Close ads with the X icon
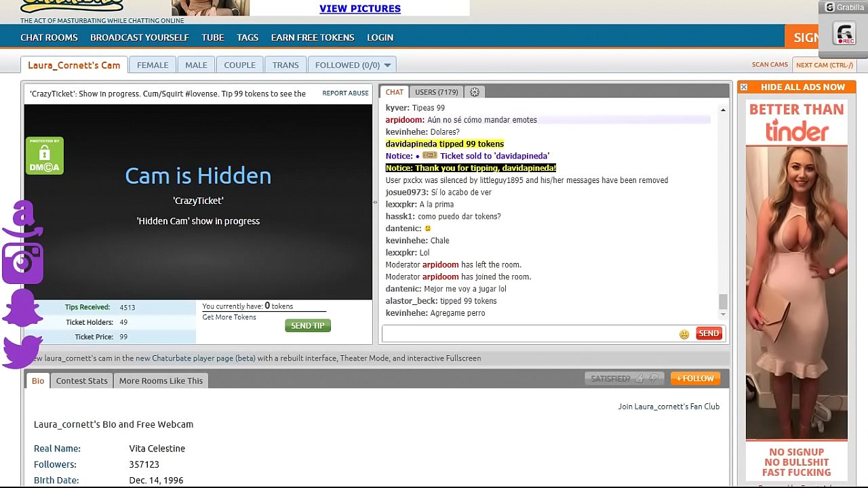This screenshot has width=868, height=488. [744, 87]
